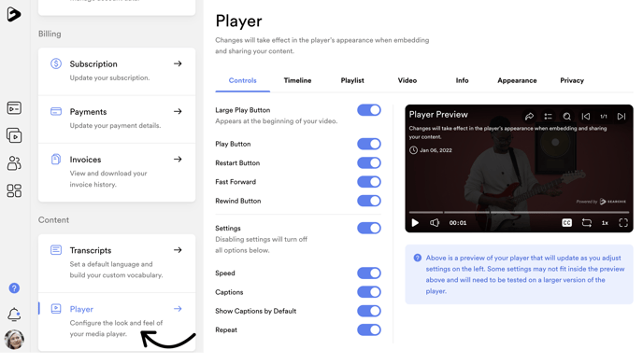
Task: Click the arrow next to Invoices
Action: click(178, 159)
